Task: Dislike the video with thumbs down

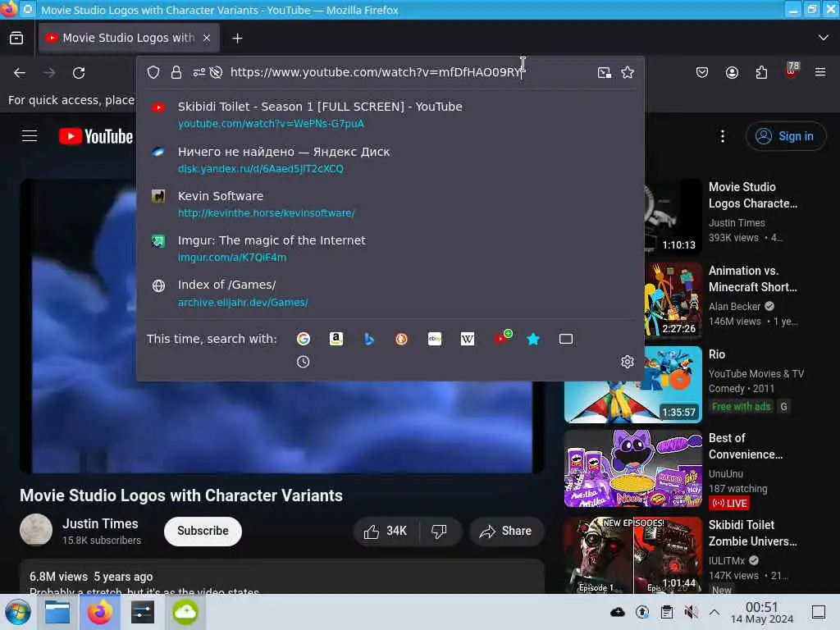Action: pyautogui.click(x=439, y=531)
